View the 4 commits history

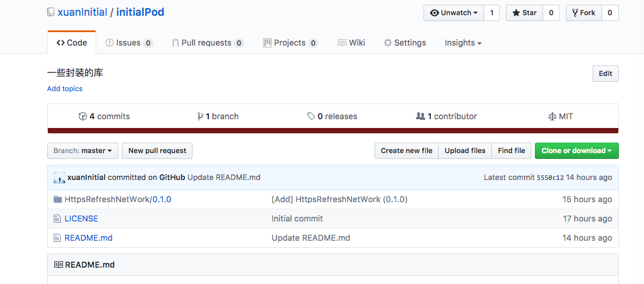pyautogui.click(x=104, y=116)
